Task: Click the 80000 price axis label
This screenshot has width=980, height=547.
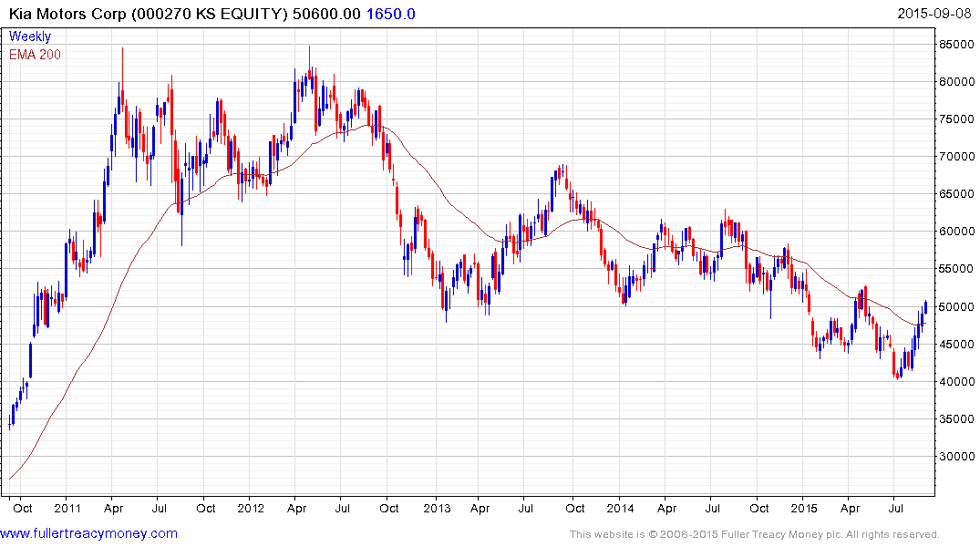Action: [956, 82]
